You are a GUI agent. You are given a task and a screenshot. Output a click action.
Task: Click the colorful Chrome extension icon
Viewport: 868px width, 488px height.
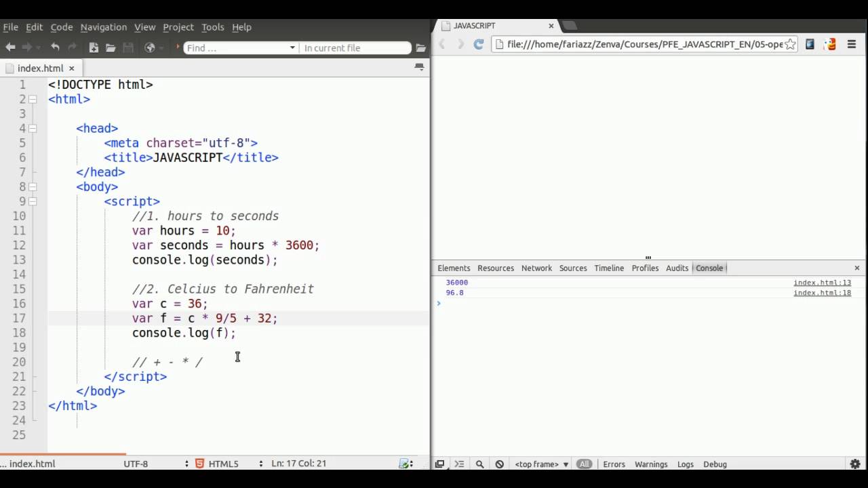830,44
